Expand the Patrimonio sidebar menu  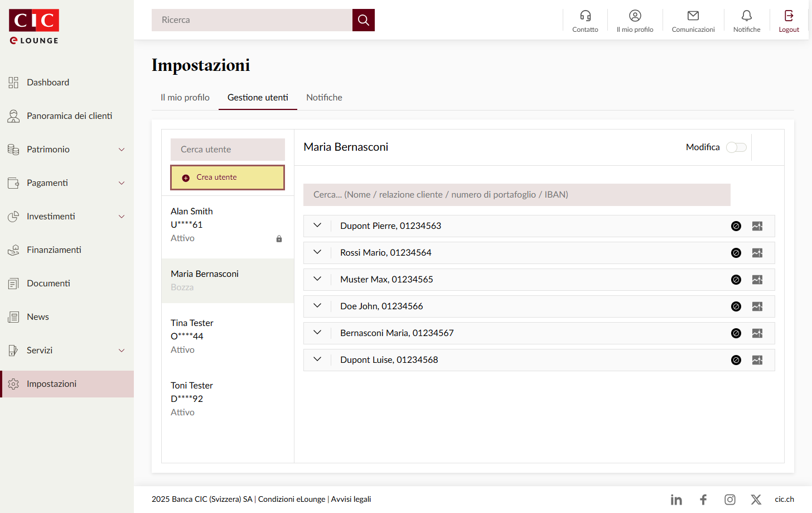(122, 150)
